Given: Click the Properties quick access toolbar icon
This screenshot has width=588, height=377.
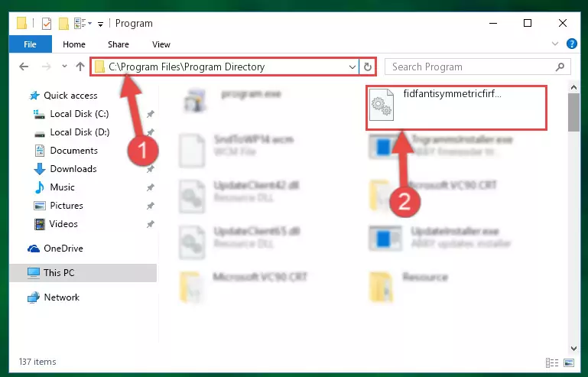Looking at the screenshot, I should (x=47, y=24).
